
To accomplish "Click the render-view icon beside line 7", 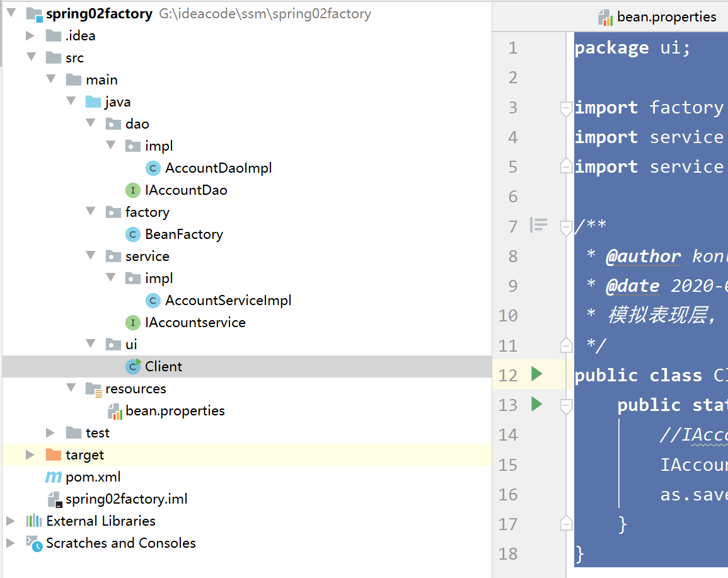I will tap(538, 224).
